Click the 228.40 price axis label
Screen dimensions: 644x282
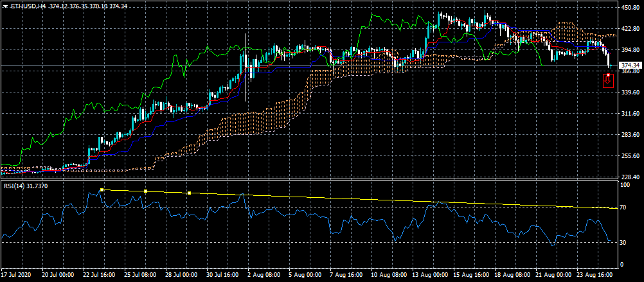point(630,177)
